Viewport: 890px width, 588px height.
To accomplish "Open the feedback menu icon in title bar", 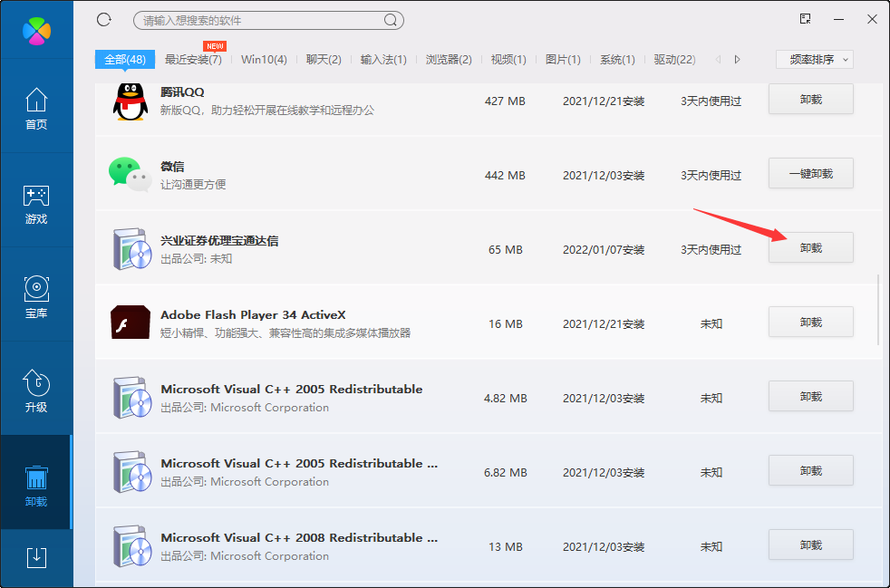I will point(805,19).
